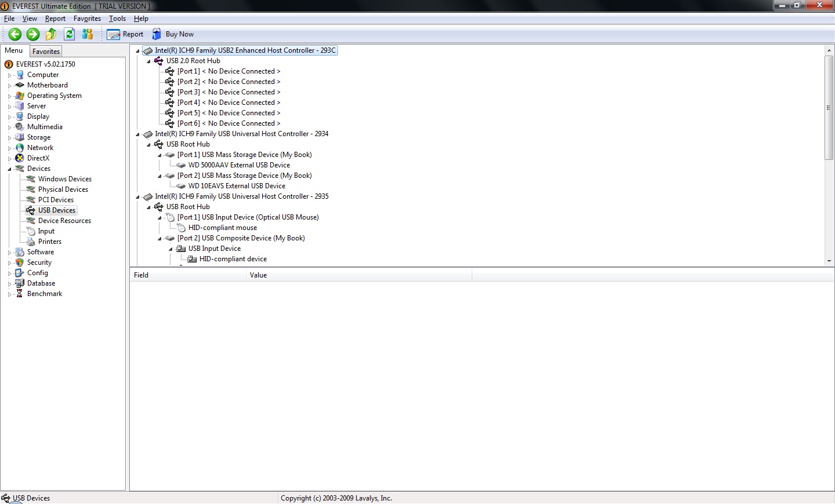Open the View menu
The height and width of the screenshot is (504, 835).
[x=30, y=19]
